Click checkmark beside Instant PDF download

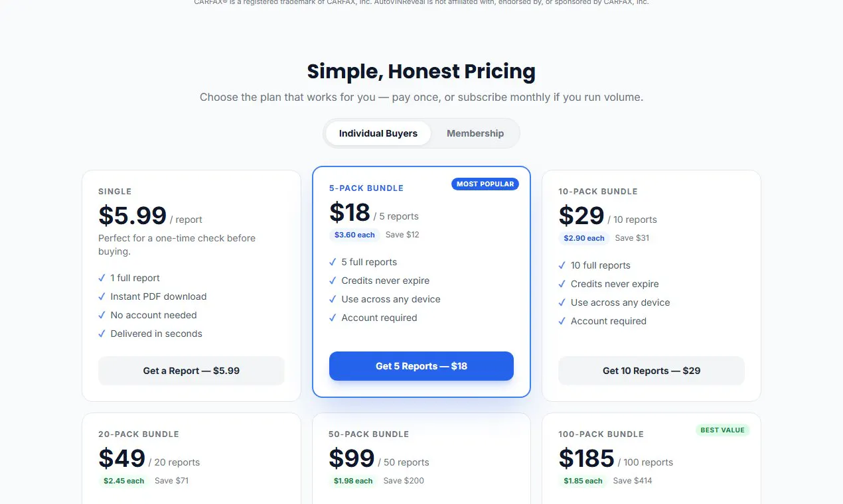point(102,296)
